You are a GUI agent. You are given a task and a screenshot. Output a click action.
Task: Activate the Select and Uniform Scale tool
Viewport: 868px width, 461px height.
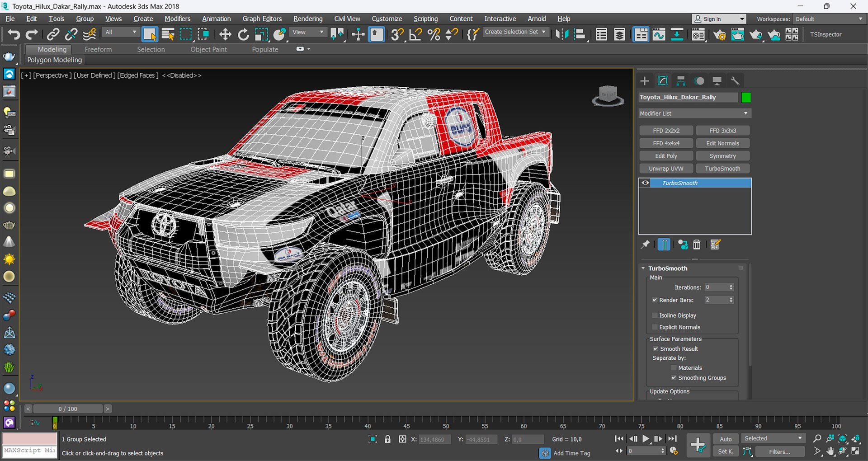click(261, 34)
